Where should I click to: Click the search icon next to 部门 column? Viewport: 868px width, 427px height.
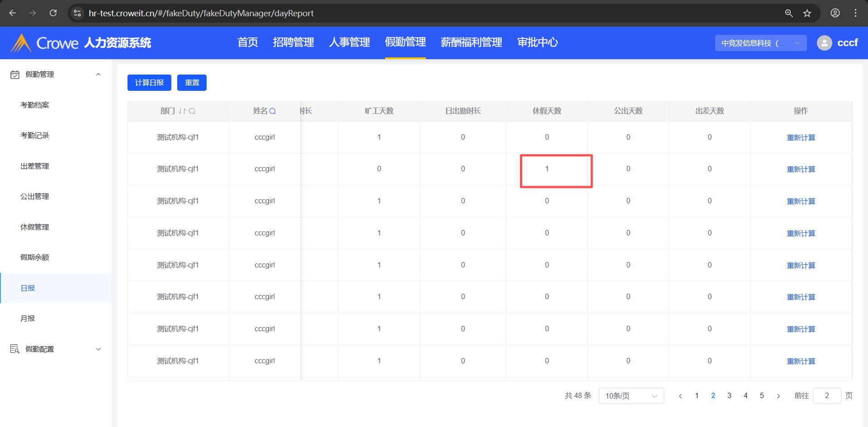pyautogui.click(x=192, y=111)
